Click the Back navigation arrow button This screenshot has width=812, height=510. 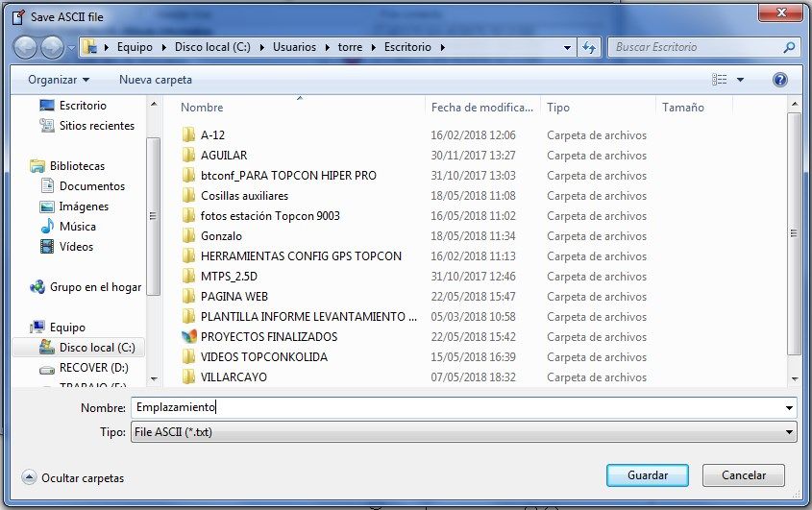[25, 48]
